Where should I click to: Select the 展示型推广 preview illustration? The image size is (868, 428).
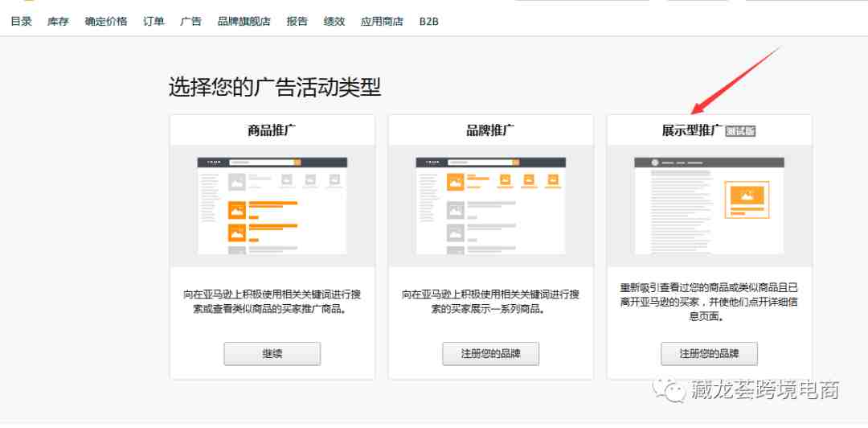(709, 206)
